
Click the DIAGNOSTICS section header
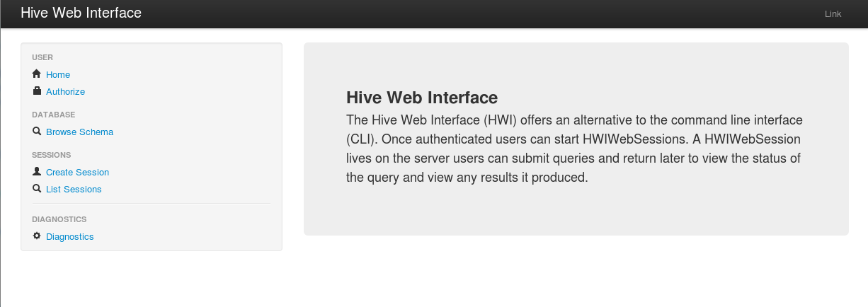coord(59,219)
